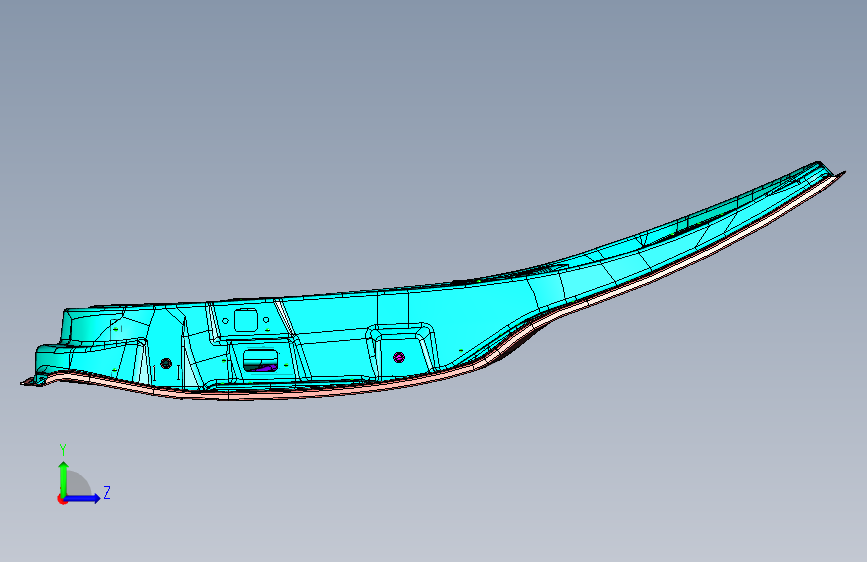Select the gray YZ plane quadrant of the triad
The width and height of the screenshot is (867, 562).
(78, 483)
